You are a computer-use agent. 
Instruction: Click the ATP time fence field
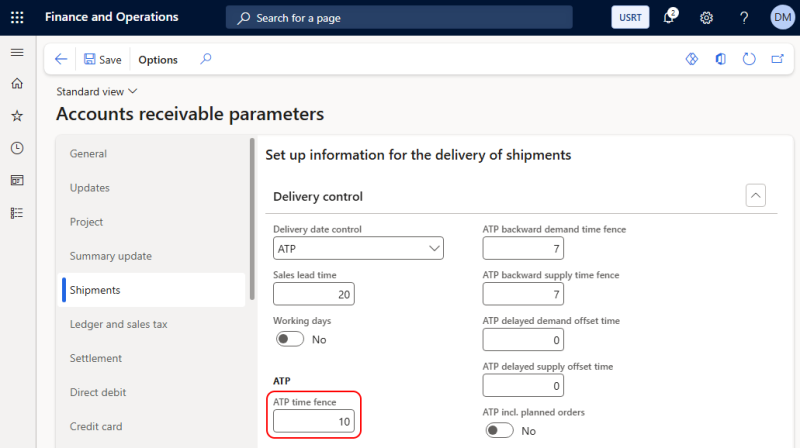click(314, 421)
